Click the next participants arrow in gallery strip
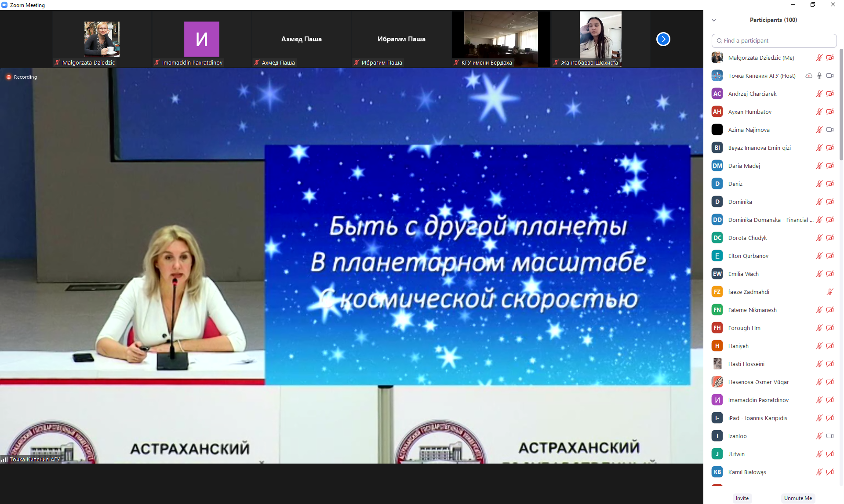Screen dimensions: 844x504 coord(663,39)
